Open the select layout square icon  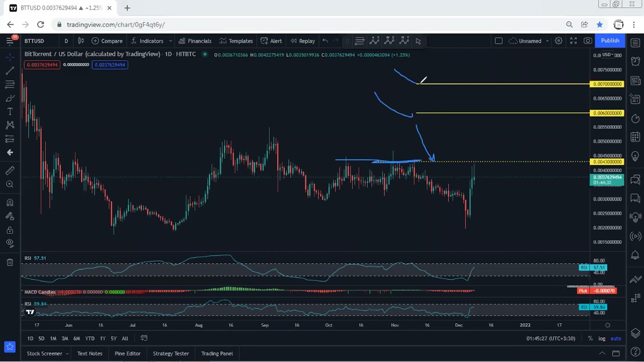pyautogui.click(x=499, y=41)
